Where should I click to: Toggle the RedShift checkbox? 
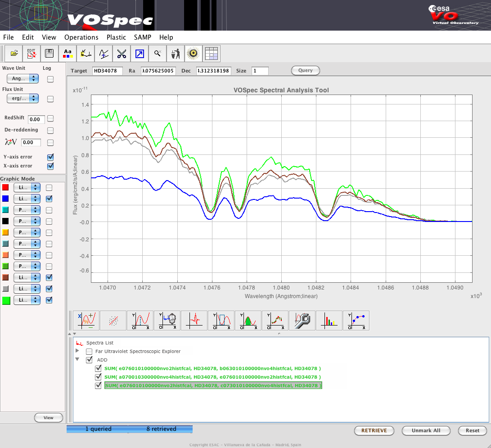coord(50,118)
